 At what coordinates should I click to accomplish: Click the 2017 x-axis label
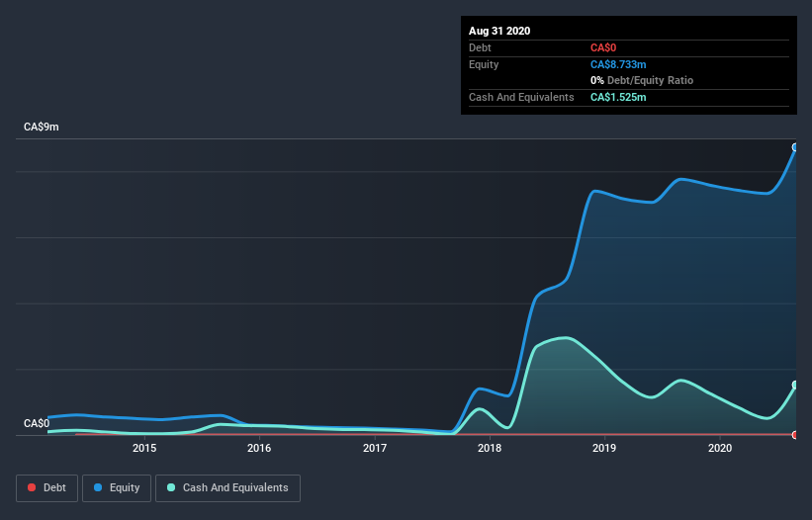(375, 448)
